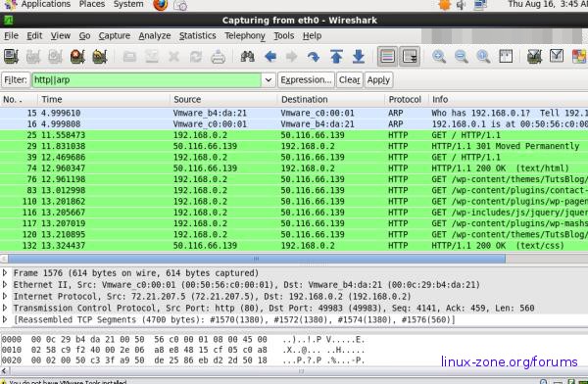Toggle auto-scroll live capture icon
Viewport: 588px width, 384px height.
[x=409, y=57]
